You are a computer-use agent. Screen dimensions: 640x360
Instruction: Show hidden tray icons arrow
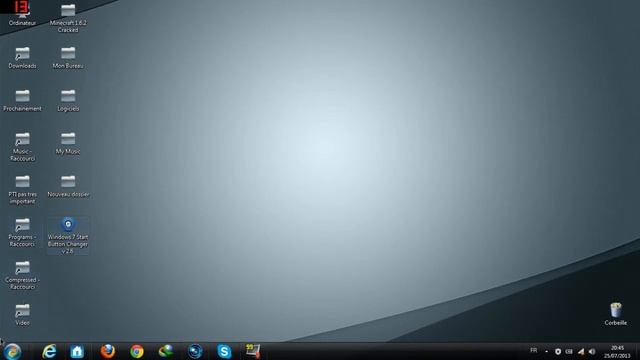(x=547, y=351)
